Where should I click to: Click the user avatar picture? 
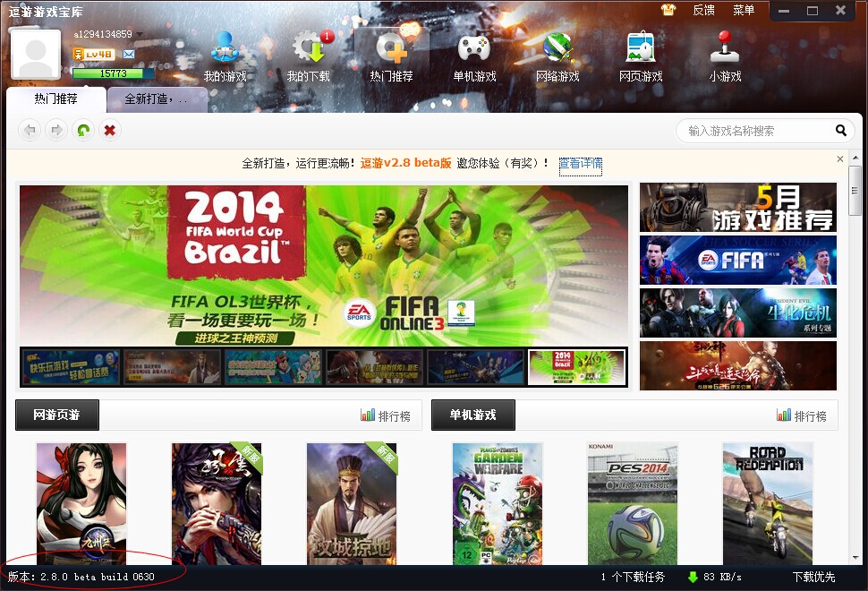[x=36, y=55]
